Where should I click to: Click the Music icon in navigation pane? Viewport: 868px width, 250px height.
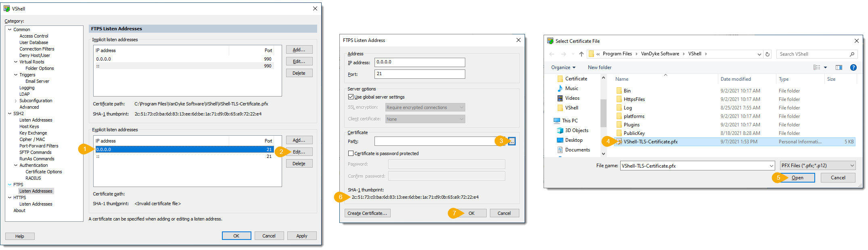tap(560, 88)
